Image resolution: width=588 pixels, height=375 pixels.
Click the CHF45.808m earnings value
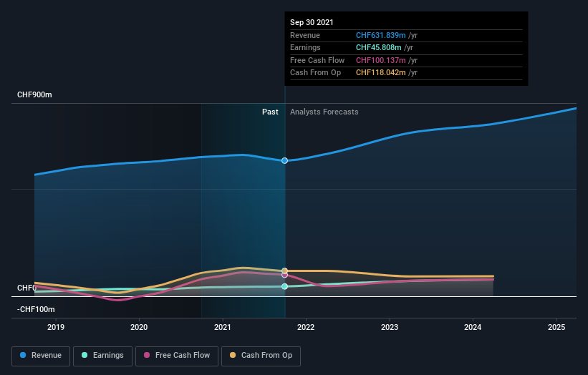[378, 47]
